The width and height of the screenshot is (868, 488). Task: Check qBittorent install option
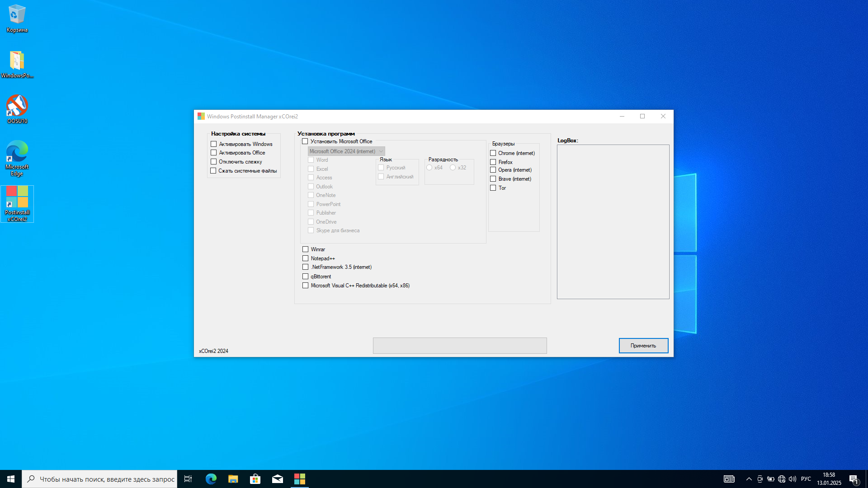click(306, 277)
